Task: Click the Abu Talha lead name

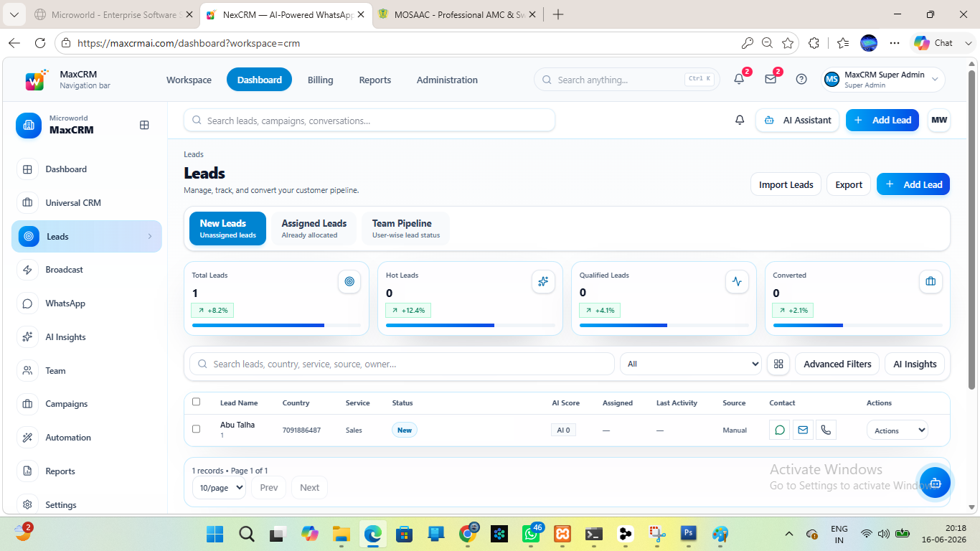Action: tap(237, 425)
